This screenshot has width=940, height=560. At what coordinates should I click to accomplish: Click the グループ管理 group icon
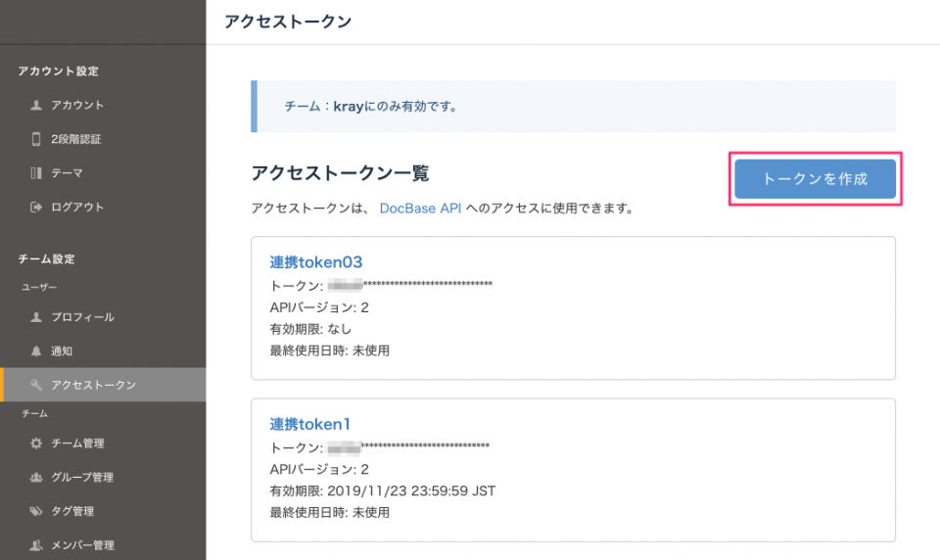click(x=36, y=478)
